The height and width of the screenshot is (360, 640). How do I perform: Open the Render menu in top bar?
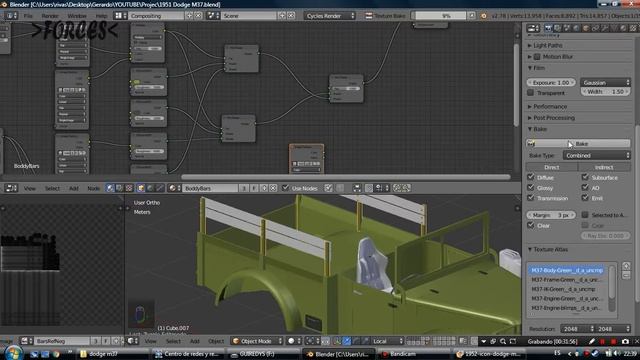50,16
